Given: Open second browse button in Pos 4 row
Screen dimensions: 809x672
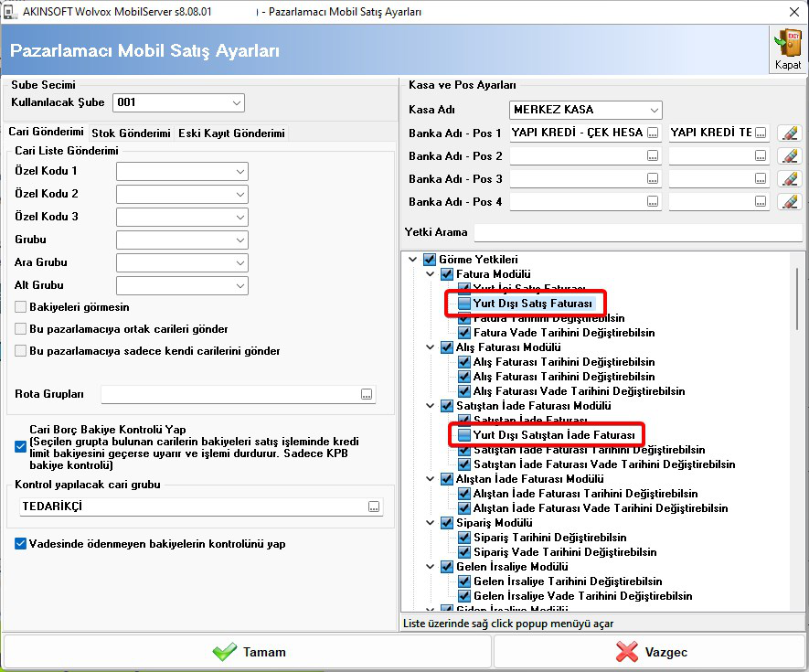Looking at the screenshot, I should 761,201.
